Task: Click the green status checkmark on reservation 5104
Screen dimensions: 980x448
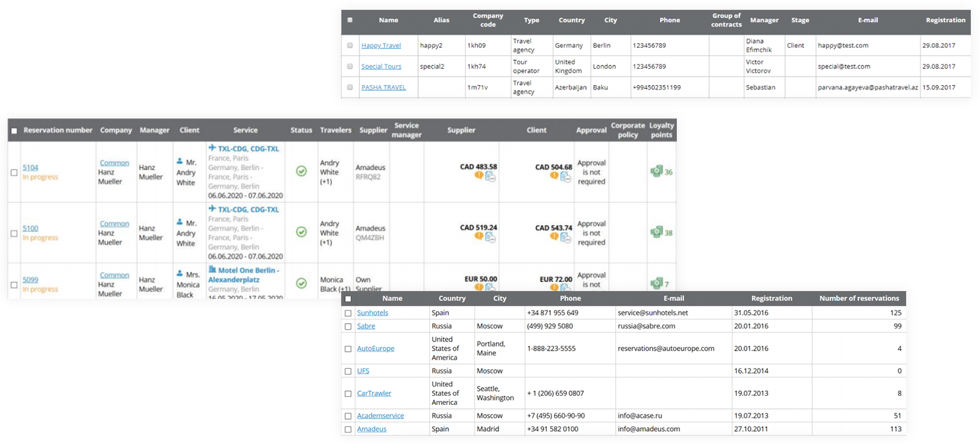Action: coord(301,171)
